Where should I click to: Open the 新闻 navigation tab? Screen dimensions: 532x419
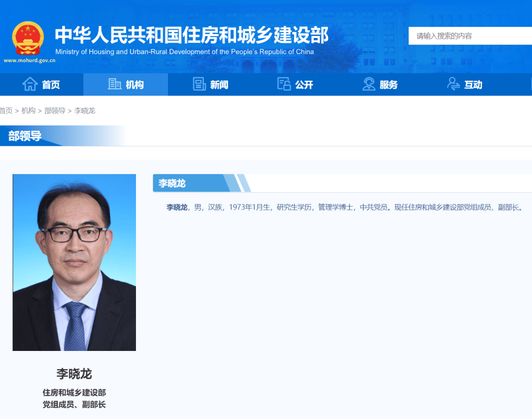(210, 84)
